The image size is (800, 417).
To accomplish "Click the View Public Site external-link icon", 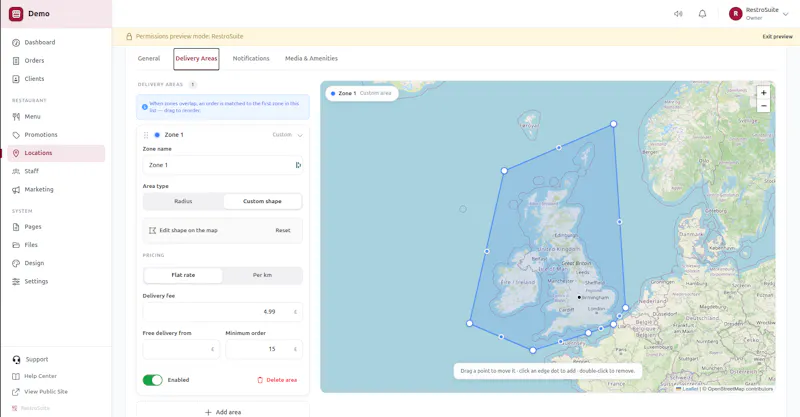I will click(16, 392).
